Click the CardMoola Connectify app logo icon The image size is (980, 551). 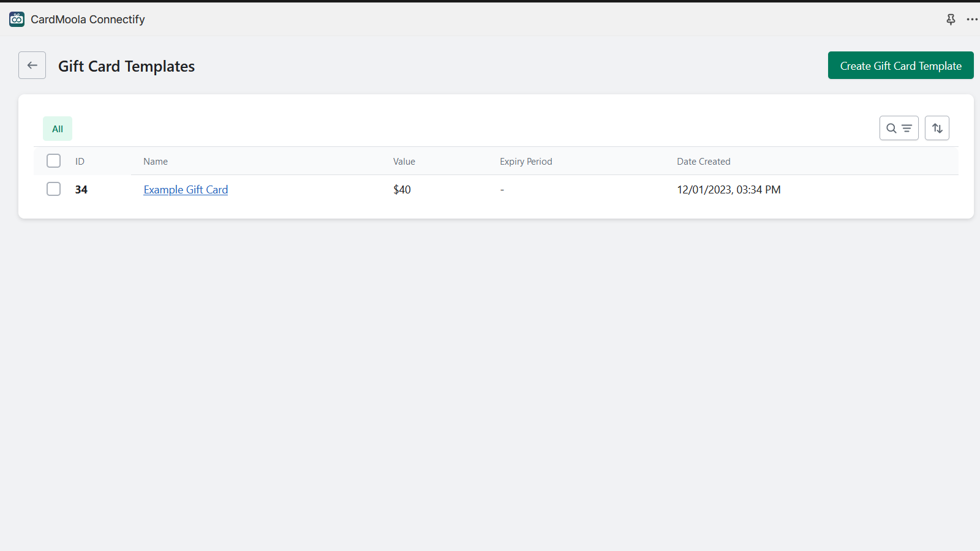click(17, 20)
